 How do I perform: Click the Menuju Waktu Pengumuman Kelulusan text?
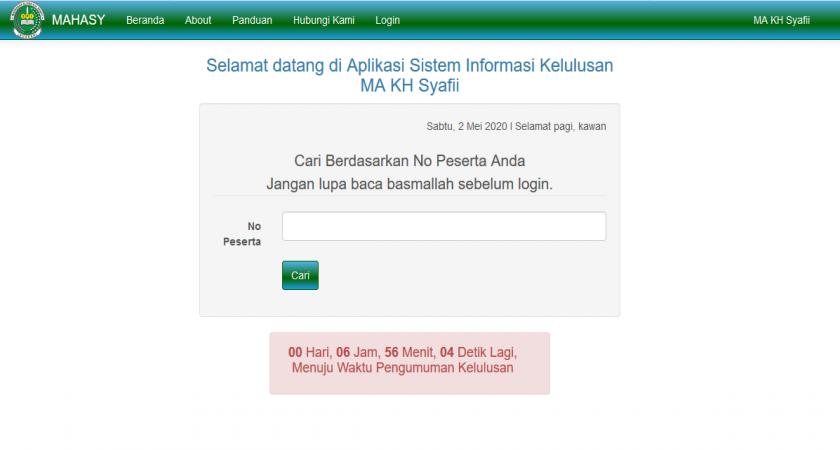click(x=402, y=368)
